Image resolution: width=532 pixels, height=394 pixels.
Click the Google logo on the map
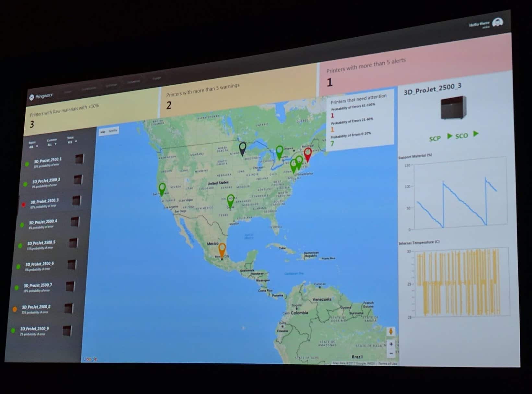[90, 359]
